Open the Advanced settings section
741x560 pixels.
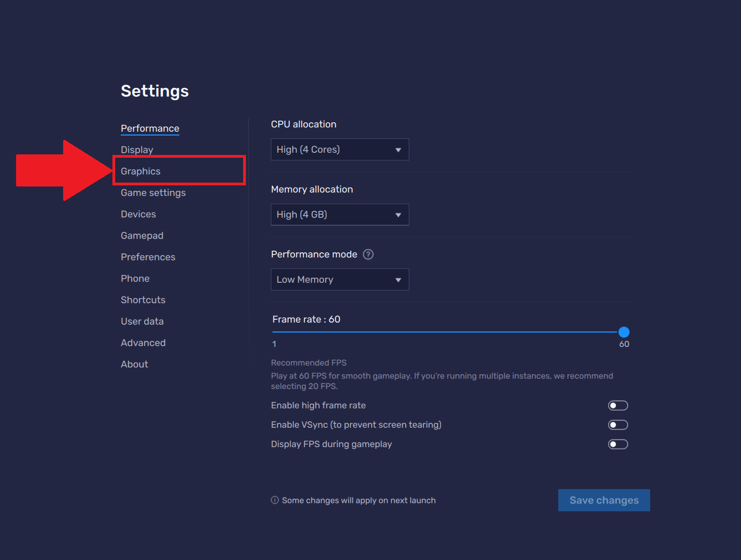click(x=143, y=343)
